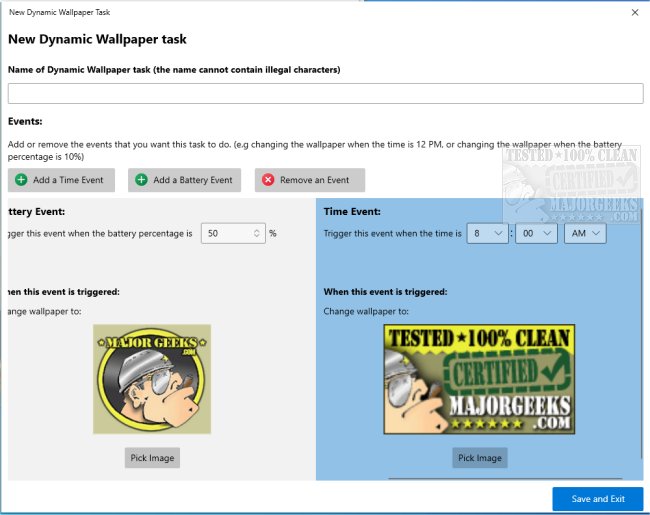Viewport: 650px width, 515px height.
Task: Click the green plus icon on Add a Battery Event
Action: point(141,180)
